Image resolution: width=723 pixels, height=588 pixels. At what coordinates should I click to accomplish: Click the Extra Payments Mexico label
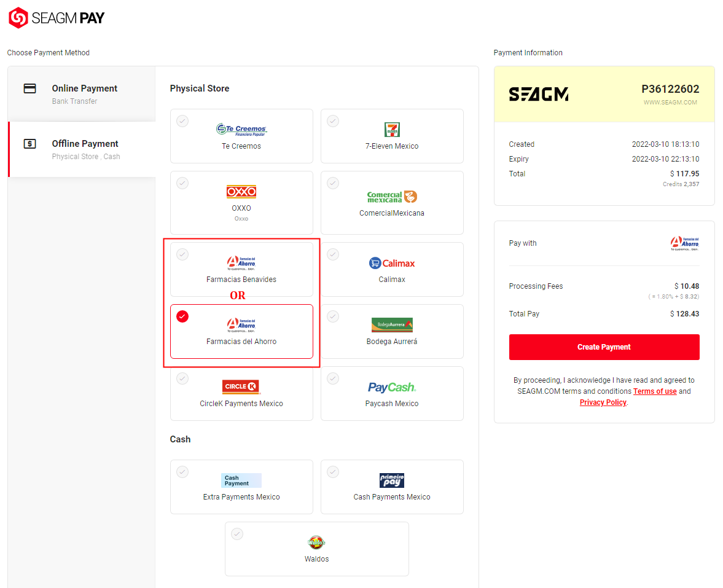pyautogui.click(x=241, y=497)
